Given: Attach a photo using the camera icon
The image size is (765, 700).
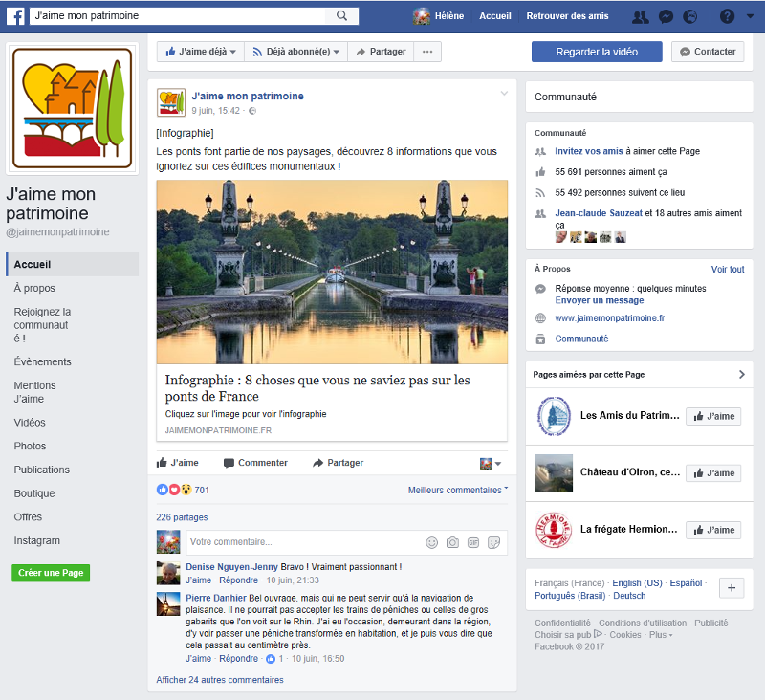Looking at the screenshot, I should (452, 542).
